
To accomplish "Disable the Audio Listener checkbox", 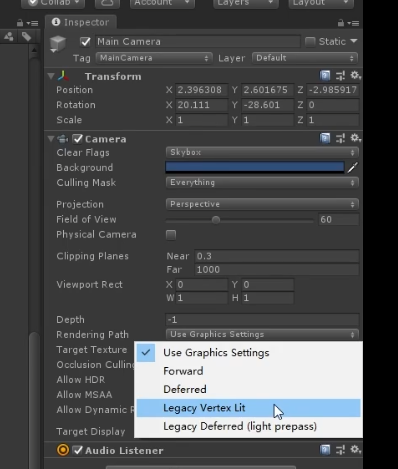I will coord(78,451).
